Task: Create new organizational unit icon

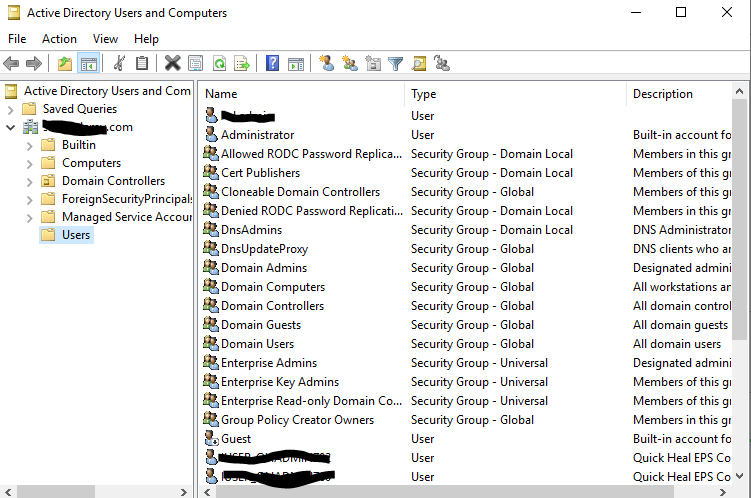Action: [373, 63]
